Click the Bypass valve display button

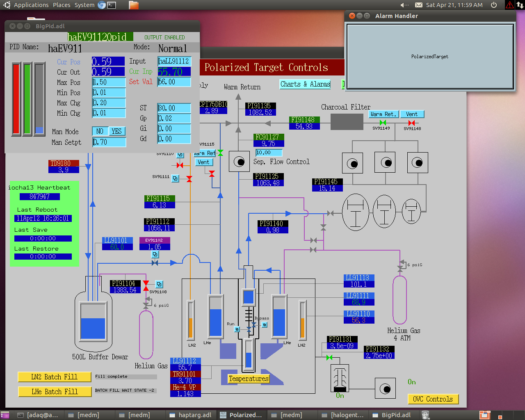coord(265,325)
